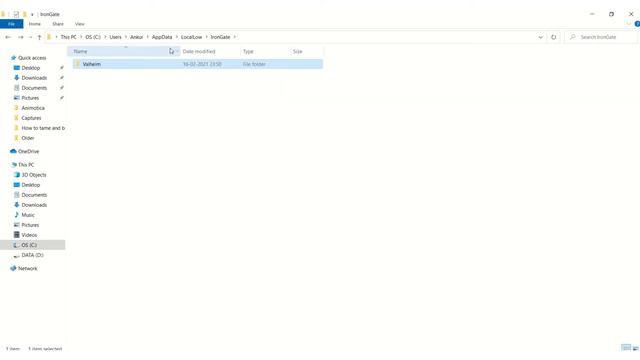The image size is (640, 360).
Task: Select Ankur in the address path
Action: (x=137, y=37)
